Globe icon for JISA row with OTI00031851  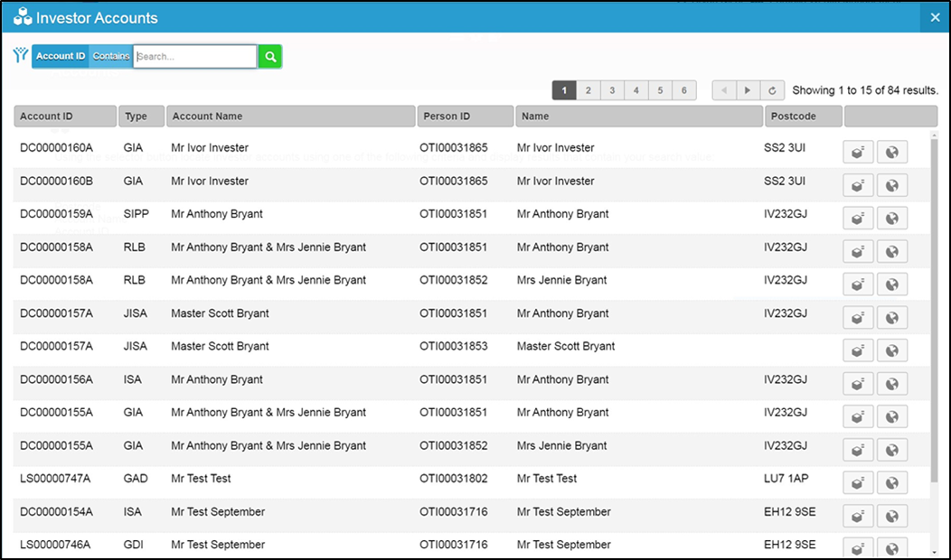[891, 318]
